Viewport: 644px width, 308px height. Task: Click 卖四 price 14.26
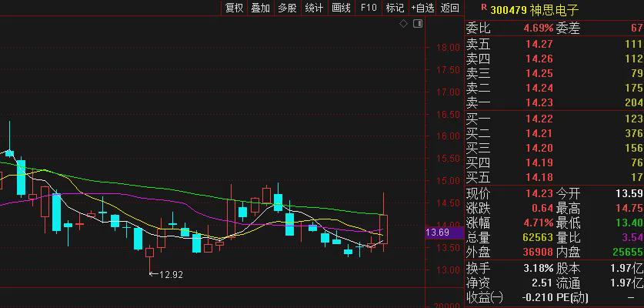click(539, 59)
